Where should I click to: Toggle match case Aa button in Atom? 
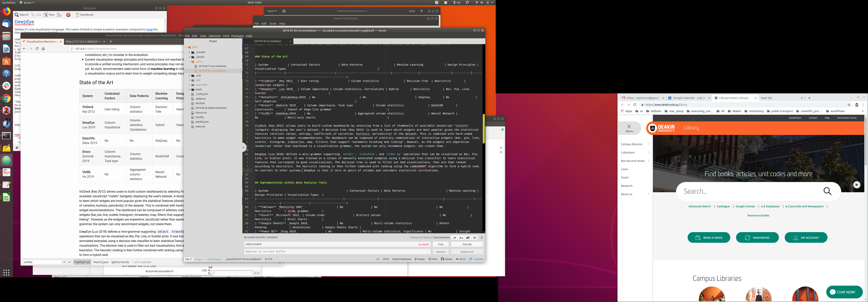tap(461, 238)
